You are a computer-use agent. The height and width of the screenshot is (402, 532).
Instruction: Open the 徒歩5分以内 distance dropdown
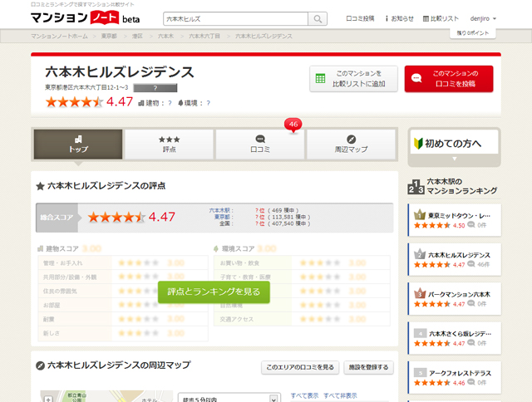pyautogui.click(x=229, y=398)
